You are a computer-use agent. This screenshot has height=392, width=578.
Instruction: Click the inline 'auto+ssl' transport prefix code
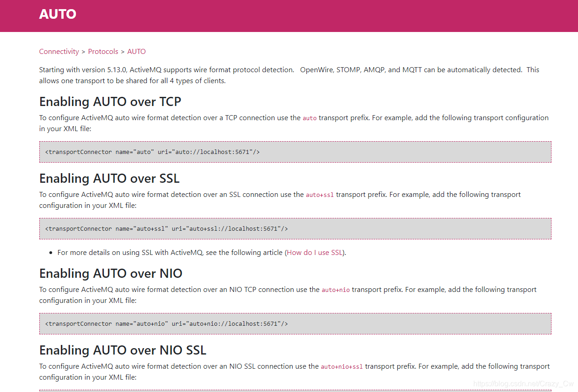[320, 195]
